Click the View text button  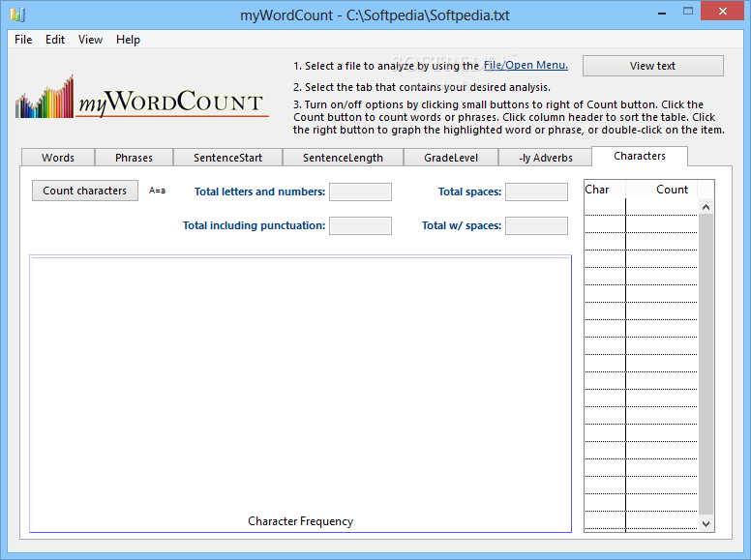[x=653, y=66]
